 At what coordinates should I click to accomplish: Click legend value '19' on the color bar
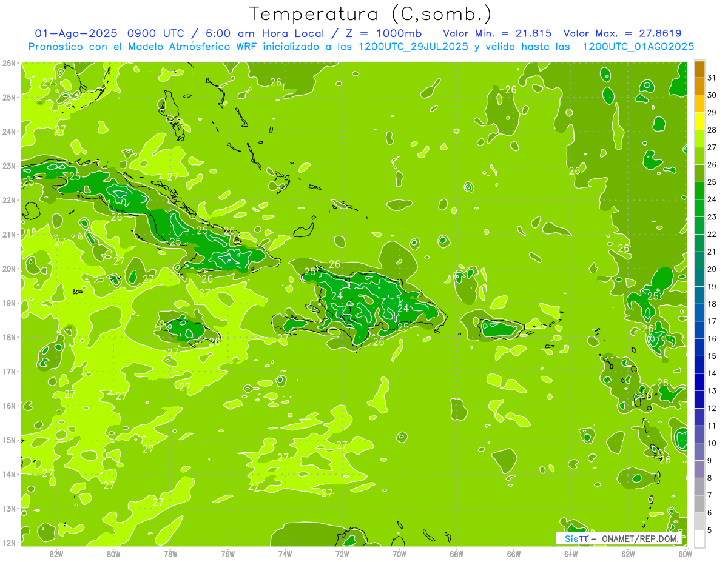(x=712, y=286)
